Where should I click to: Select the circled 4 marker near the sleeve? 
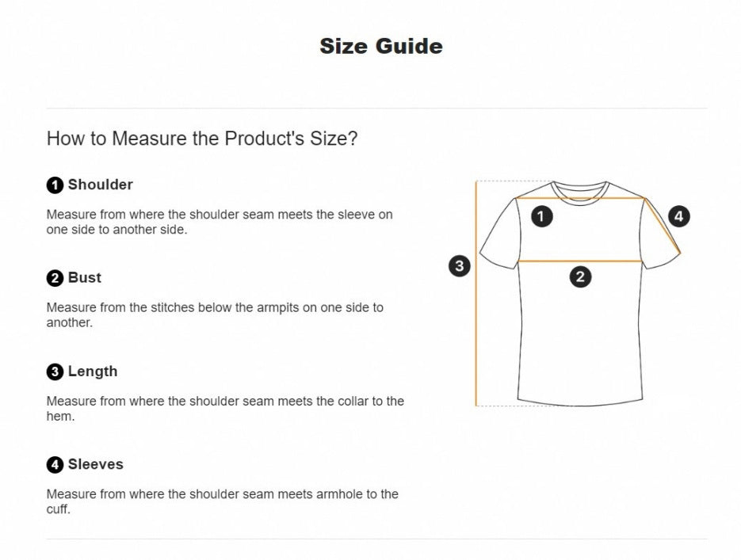pyautogui.click(x=678, y=215)
